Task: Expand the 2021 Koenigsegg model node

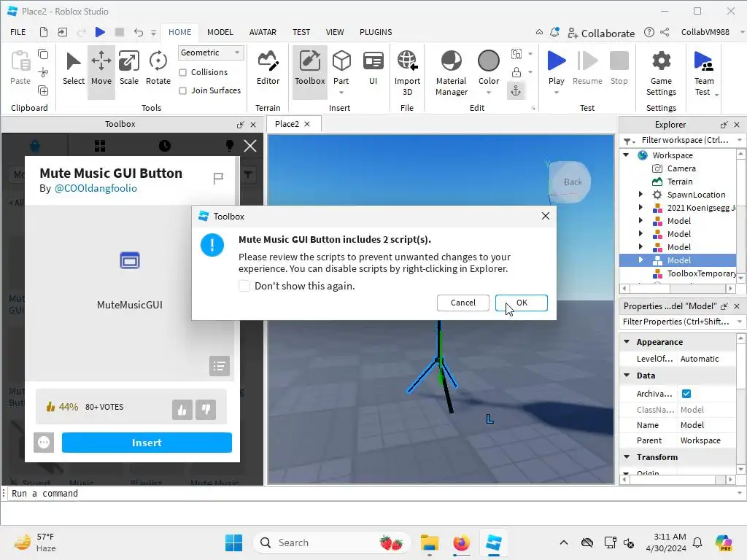Action: (x=640, y=208)
